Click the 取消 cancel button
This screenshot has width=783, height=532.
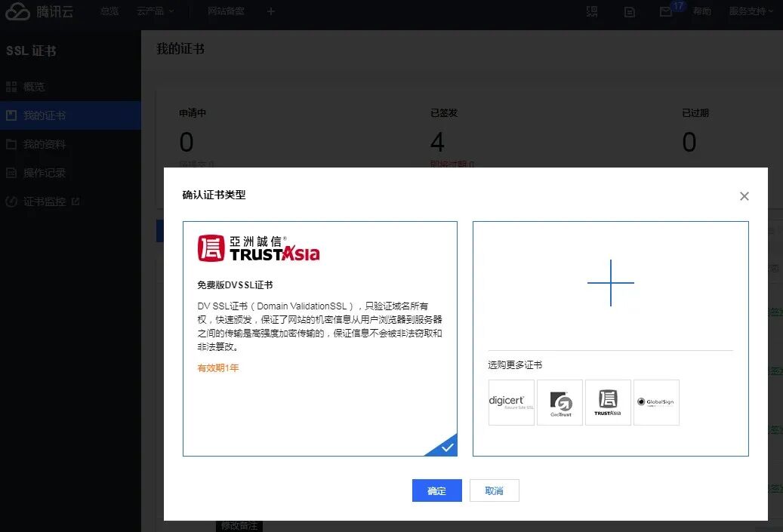click(495, 490)
